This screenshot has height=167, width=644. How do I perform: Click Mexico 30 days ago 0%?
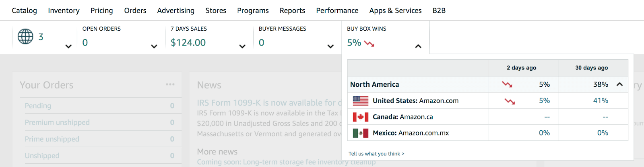point(603,133)
